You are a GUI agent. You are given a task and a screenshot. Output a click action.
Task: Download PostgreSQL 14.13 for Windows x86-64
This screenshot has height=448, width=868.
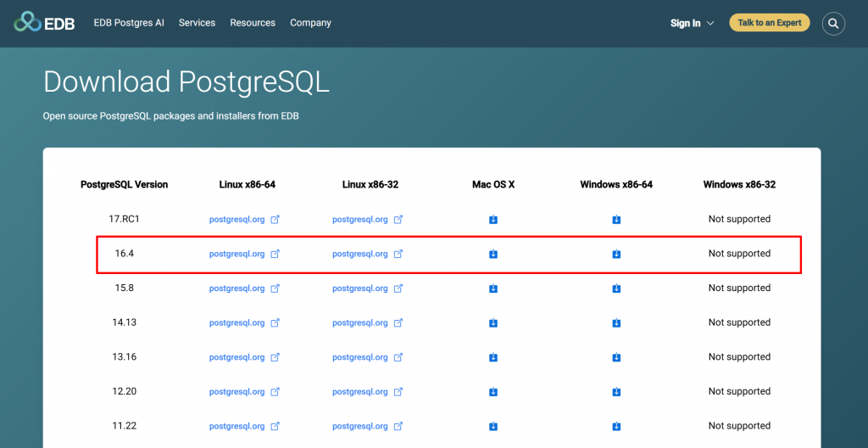[x=616, y=322]
